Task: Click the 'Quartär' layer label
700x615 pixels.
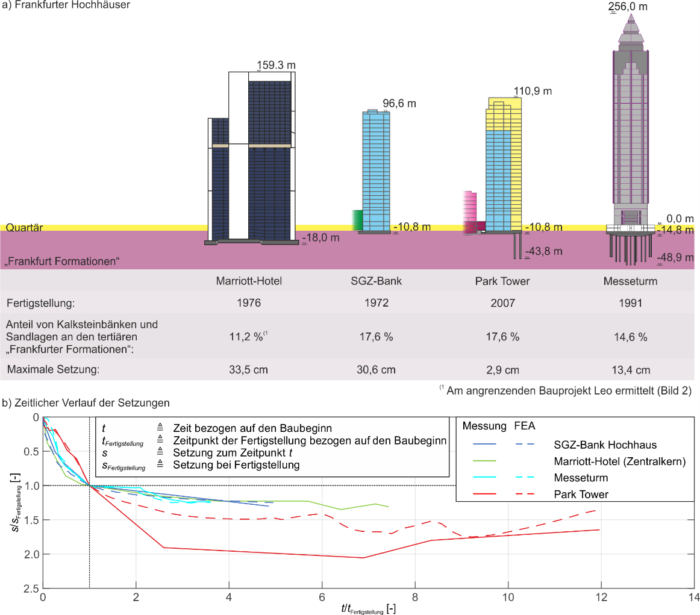Action: [x=24, y=228]
